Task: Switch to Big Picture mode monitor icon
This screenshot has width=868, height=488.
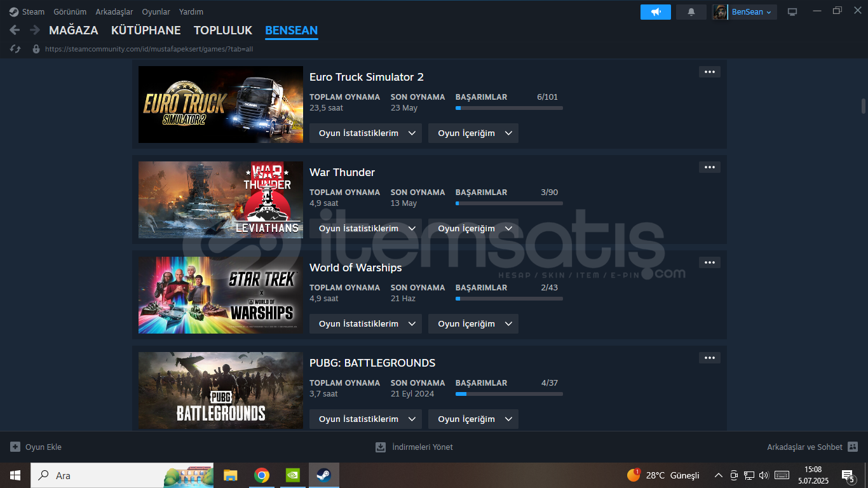Action: (x=792, y=12)
